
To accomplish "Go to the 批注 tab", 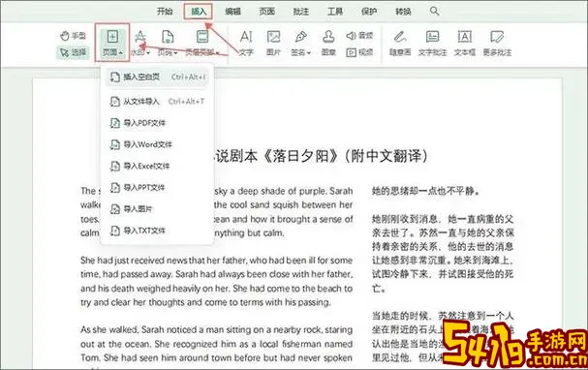I will click(x=300, y=12).
